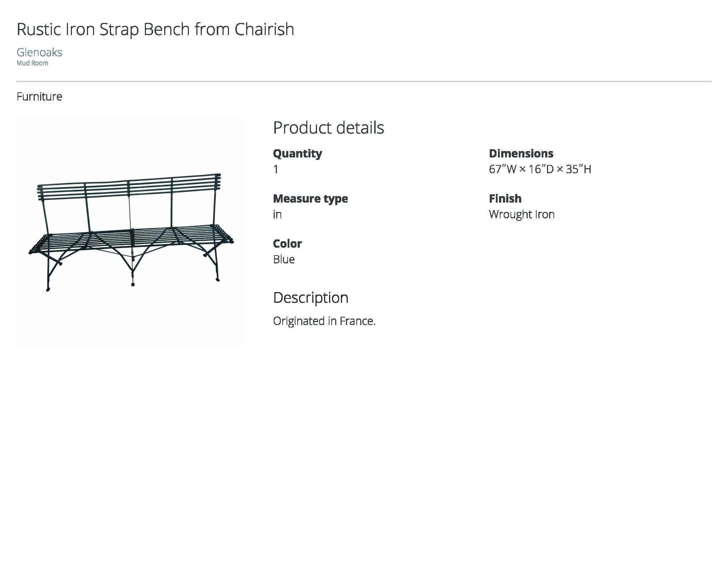Click the Wrought Iron finish value
This screenshot has width=728, height=563.
522,214
